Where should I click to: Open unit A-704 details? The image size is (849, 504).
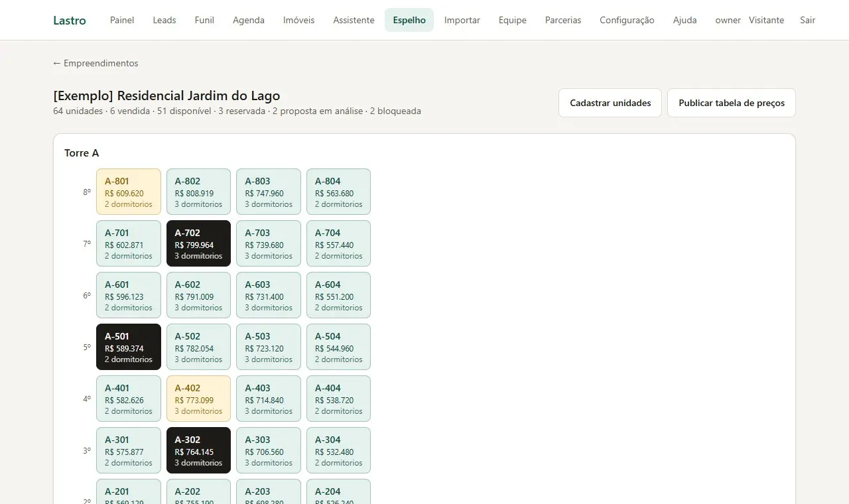[338, 243]
